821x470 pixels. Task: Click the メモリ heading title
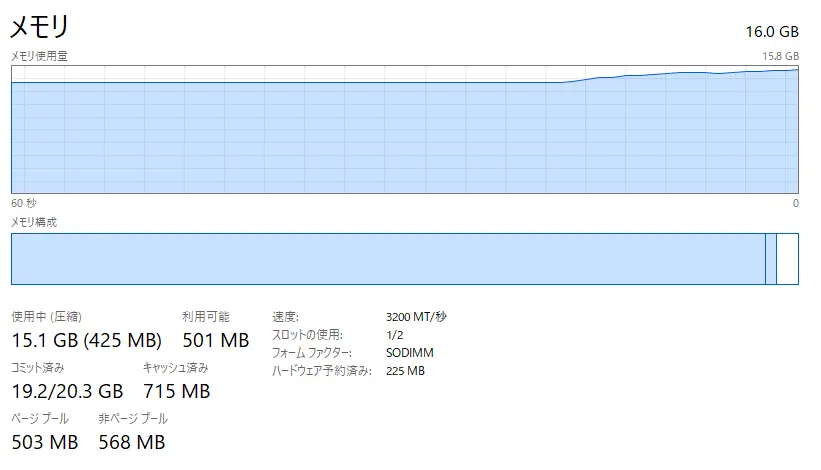[39, 27]
